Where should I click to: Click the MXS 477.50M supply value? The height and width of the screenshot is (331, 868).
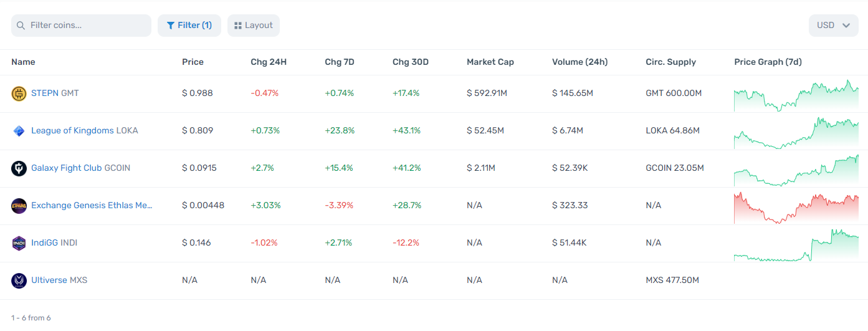[672, 280]
